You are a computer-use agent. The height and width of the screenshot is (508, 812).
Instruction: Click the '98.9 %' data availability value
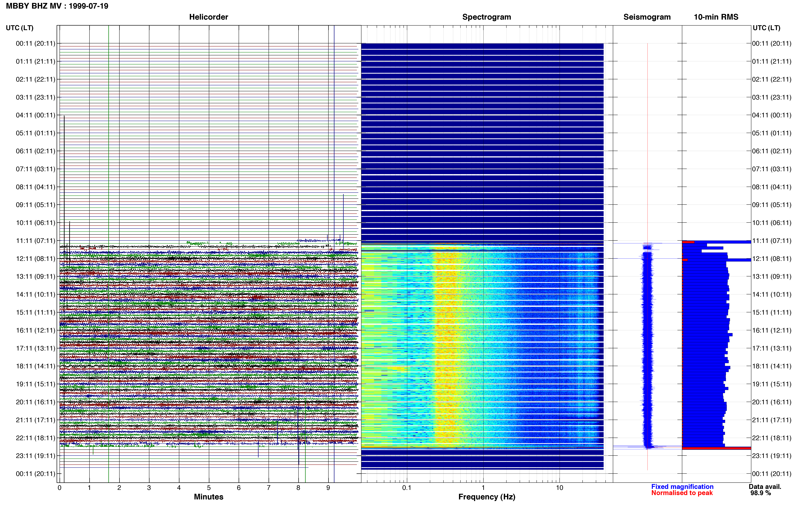point(761,493)
